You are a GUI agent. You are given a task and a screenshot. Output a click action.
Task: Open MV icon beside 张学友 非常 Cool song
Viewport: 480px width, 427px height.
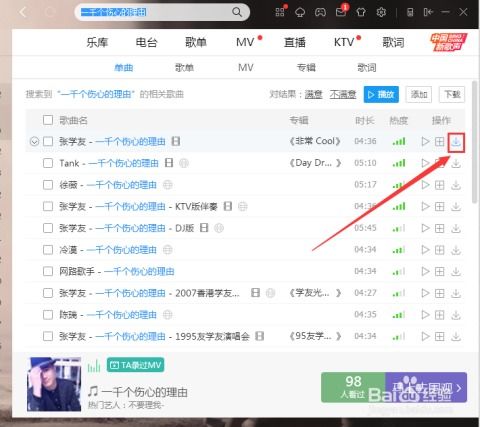point(176,141)
